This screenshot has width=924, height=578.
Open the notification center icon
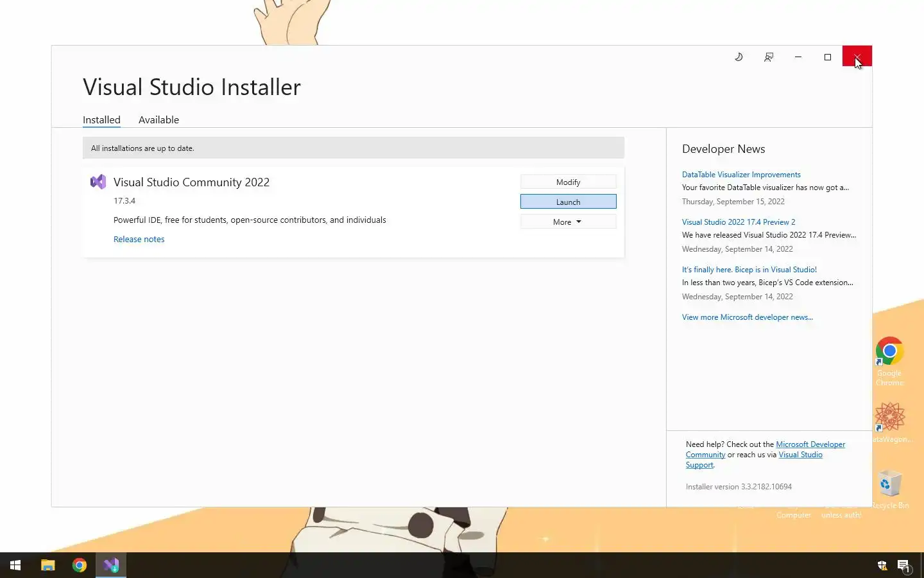[x=903, y=566]
